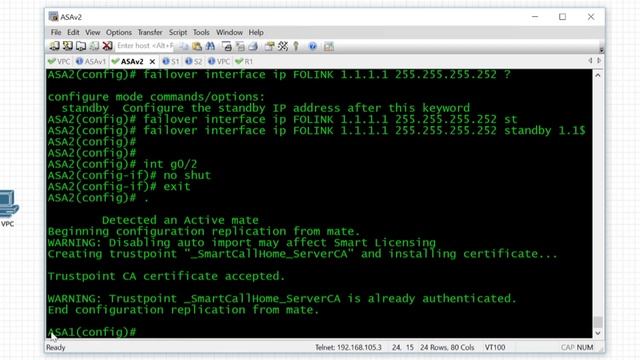Click the Disconnect red X icon
The image size is (640, 360).
(x=107, y=46)
